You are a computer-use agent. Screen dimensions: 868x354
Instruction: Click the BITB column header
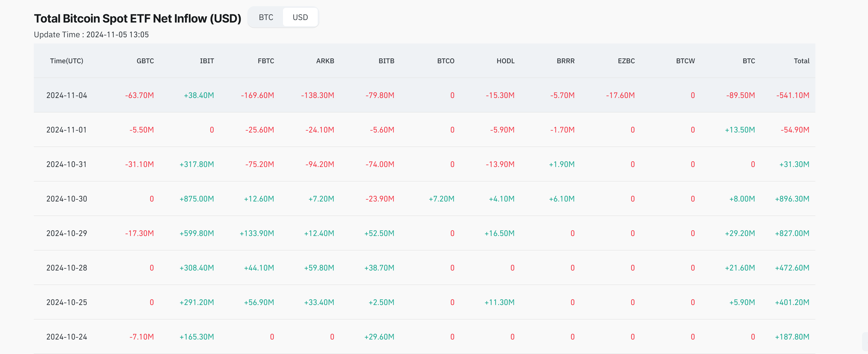(x=386, y=61)
